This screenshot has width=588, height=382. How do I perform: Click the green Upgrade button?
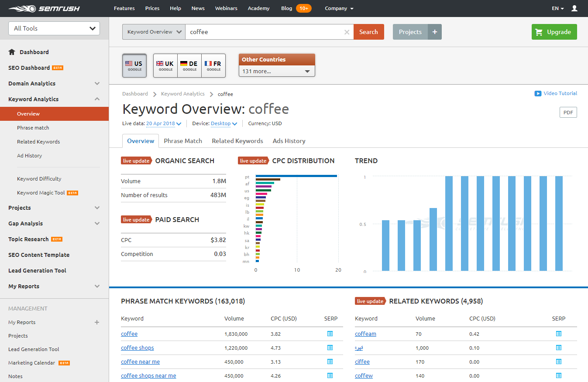click(554, 32)
